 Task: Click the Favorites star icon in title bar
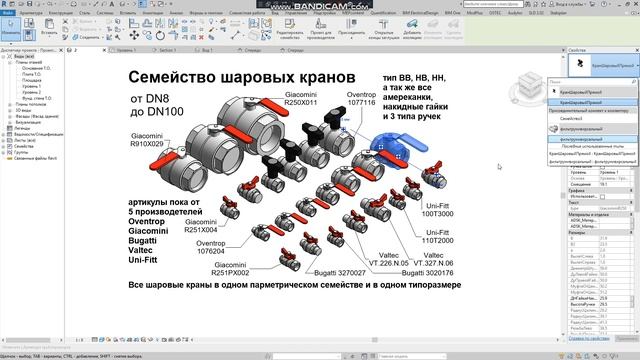(543, 4)
